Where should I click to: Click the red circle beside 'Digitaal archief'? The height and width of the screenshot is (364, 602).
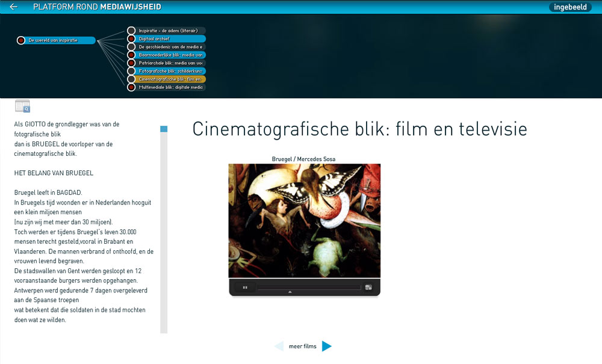click(131, 39)
